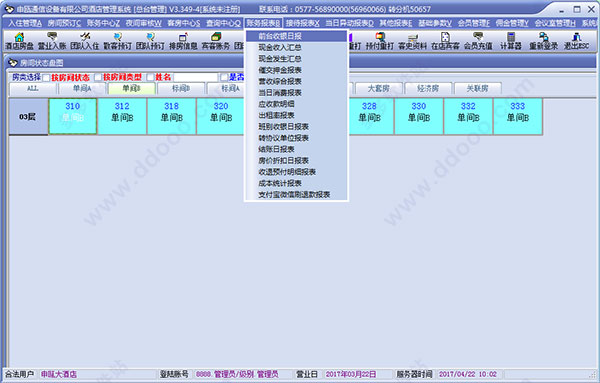Viewport: 600px width, 383px height.
Task: Click the 03层 floor header
Action: point(28,117)
